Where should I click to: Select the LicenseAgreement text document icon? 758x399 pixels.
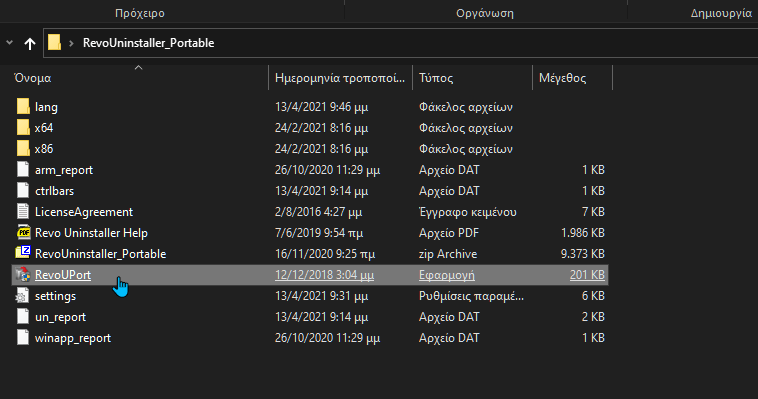pyautogui.click(x=23, y=211)
